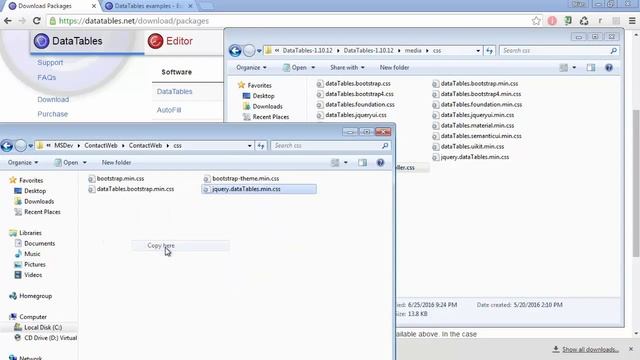The height and width of the screenshot is (360, 640).
Task: Change view icon in ContactWeb explorer
Action: [x=335, y=163]
